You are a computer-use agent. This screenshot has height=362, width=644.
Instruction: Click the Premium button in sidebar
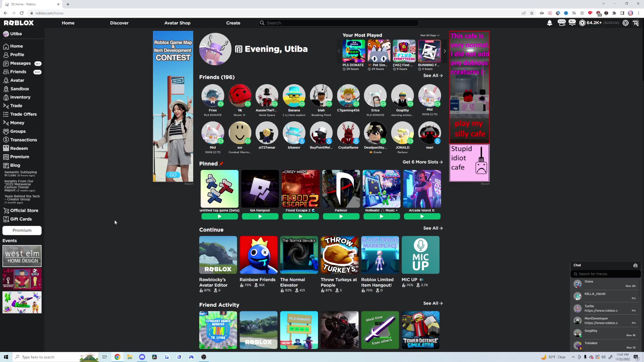[22, 230]
